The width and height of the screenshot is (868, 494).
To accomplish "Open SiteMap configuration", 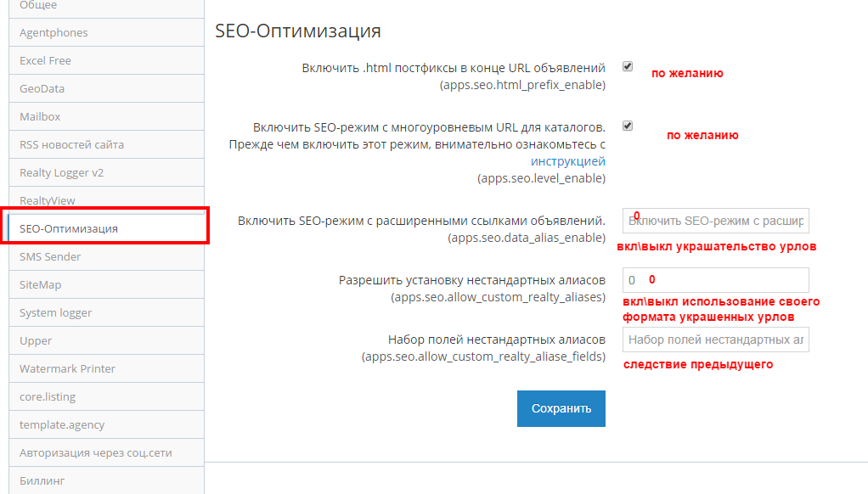I will [x=106, y=285].
